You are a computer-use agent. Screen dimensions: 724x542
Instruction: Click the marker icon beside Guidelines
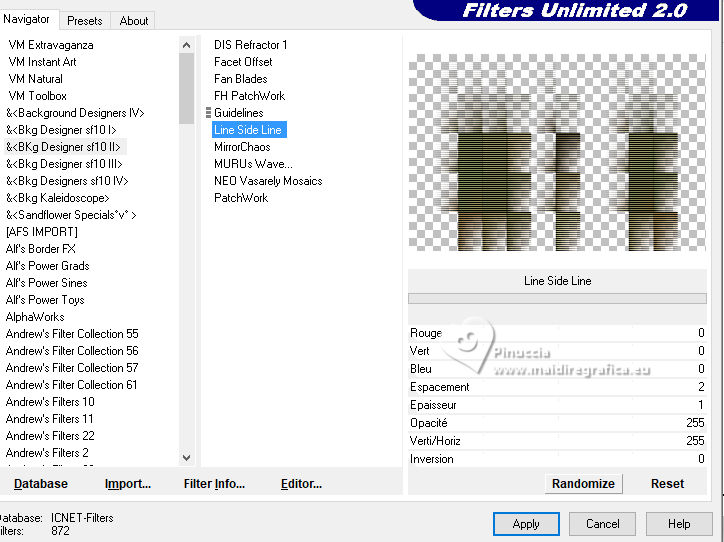[x=208, y=113]
